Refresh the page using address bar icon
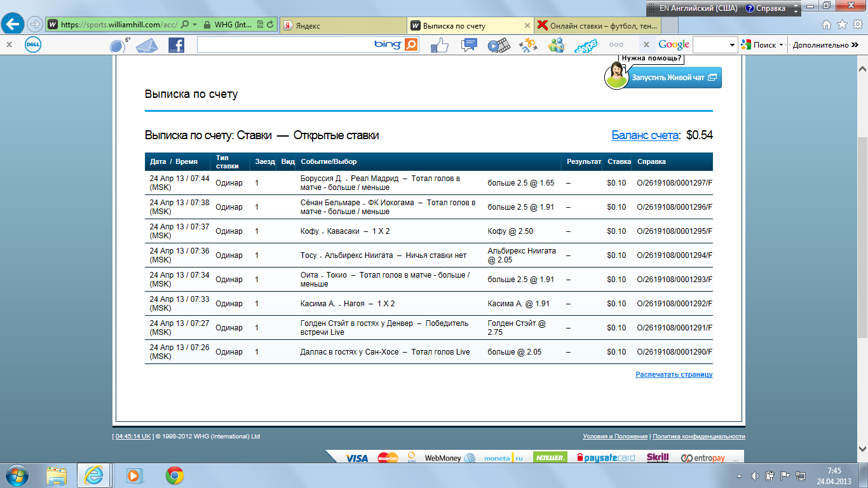The image size is (868, 488). tap(271, 25)
